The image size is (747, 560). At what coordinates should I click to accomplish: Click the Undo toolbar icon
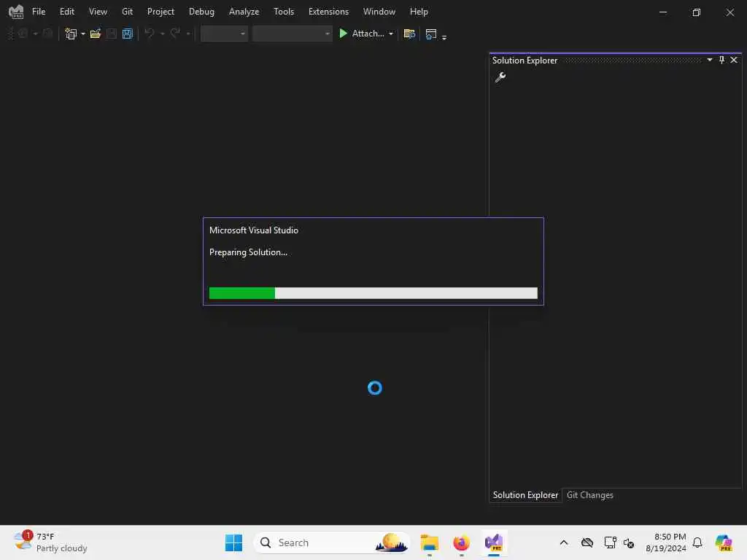coord(150,34)
